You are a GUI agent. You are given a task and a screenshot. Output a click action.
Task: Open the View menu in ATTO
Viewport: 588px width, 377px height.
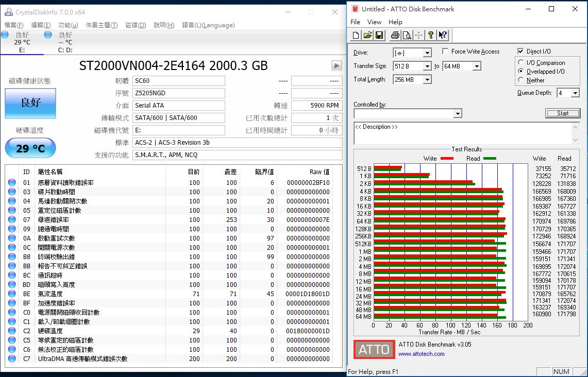pyautogui.click(x=374, y=22)
